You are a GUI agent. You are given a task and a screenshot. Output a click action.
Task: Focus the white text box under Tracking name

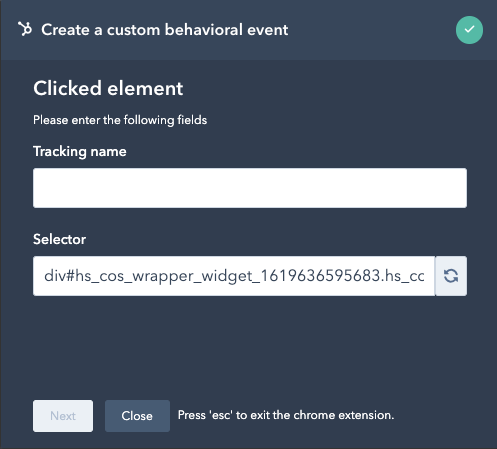pyautogui.click(x=250, y=188)
